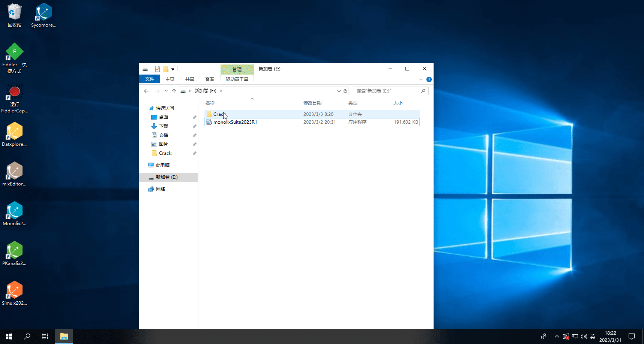This screenshot has width=644, height=344.
Task: Select the FiddlerCap desktop shortcut
Action: [14, 98]
